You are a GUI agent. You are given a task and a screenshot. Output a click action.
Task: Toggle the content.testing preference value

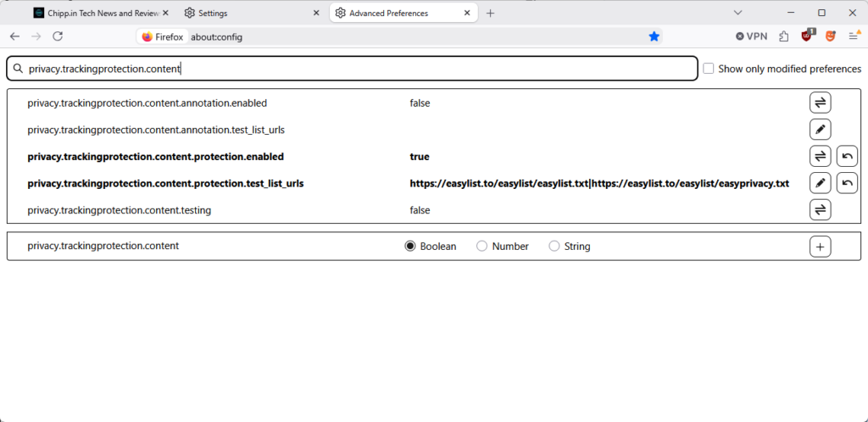(820, 209)
